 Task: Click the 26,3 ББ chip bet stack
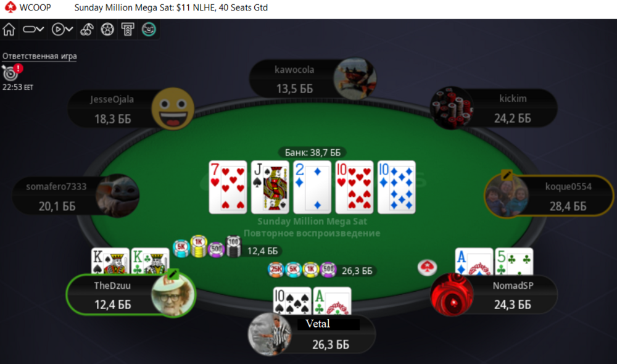click(x=321, y=270)
